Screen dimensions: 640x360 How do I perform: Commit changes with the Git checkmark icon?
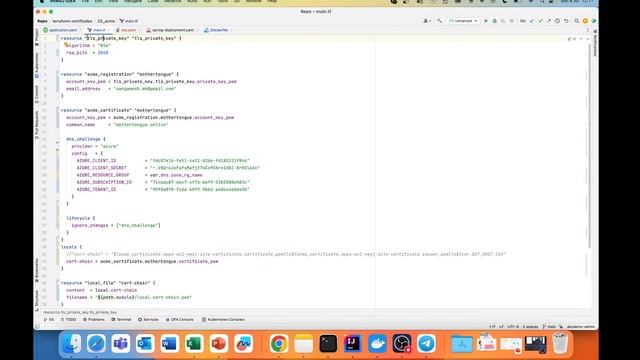coord(540,21)
